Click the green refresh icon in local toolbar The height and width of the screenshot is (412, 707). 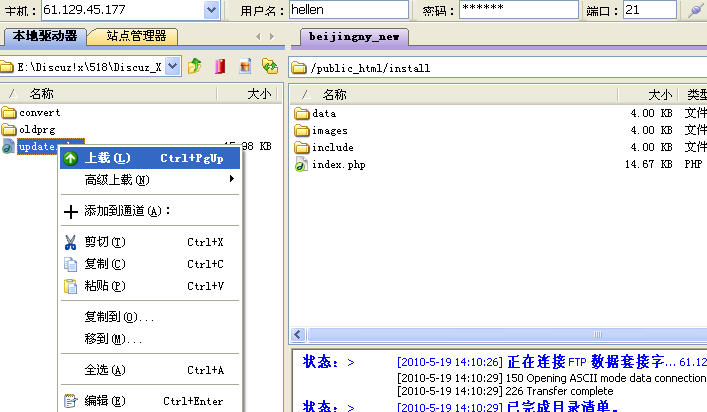[269, 66]
